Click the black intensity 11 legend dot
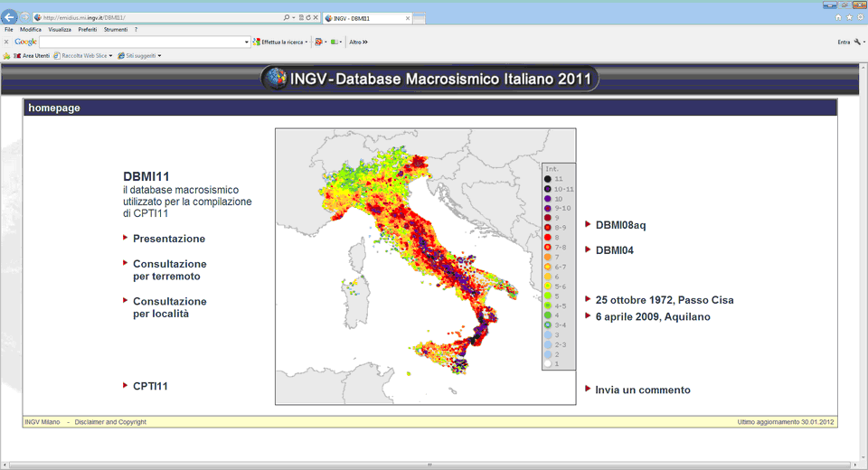Screen dimensions: 868x470 (x=548, y=179)
